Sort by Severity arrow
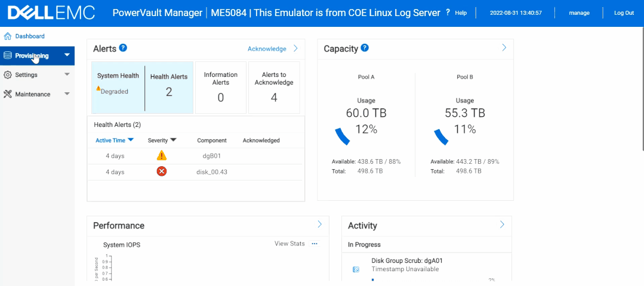The height and width of the screenshot is (286, 644). (173, 140)
